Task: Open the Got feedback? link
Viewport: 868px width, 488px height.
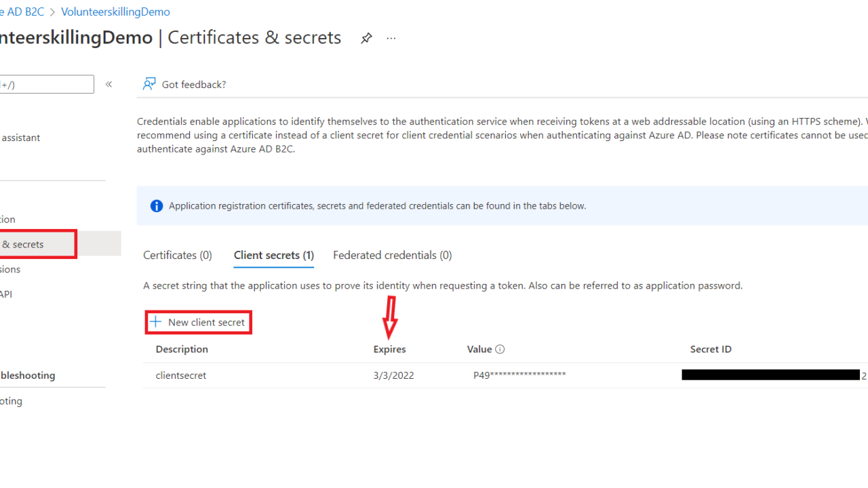Action: click(194, 85)
